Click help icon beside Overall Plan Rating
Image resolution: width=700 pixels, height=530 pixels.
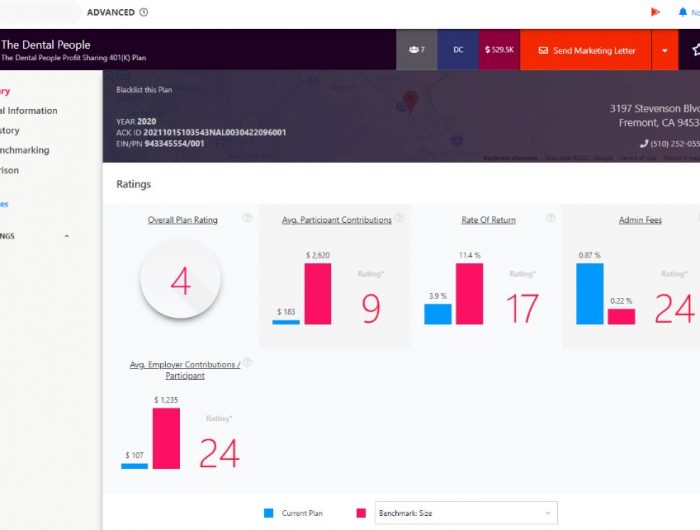[x=247, y=218]
